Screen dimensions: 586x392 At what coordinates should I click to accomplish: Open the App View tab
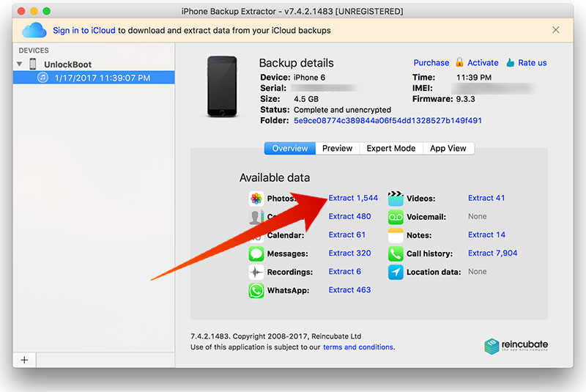coord(448,148)
